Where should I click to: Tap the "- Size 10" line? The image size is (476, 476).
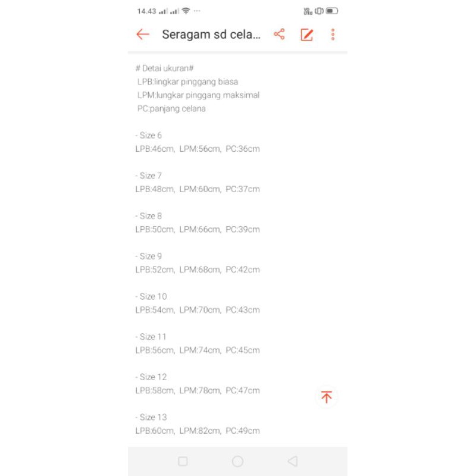(151, 296)
